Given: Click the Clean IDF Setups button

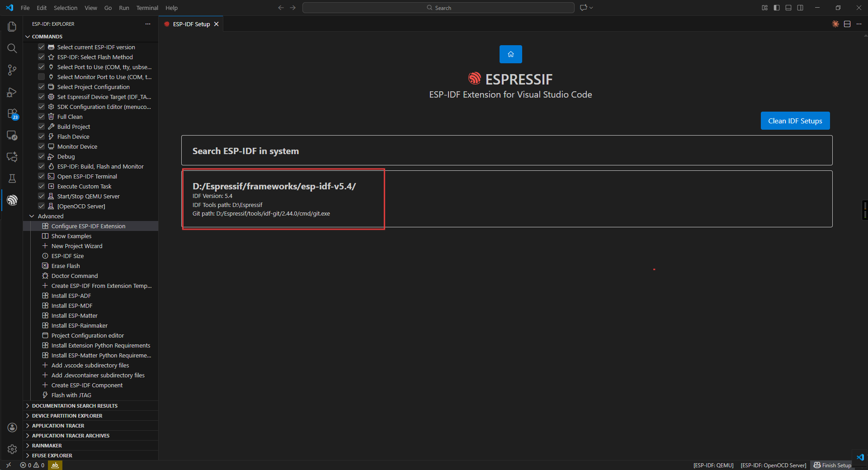Looking at the screenshot, I should (x=795, y=121).
